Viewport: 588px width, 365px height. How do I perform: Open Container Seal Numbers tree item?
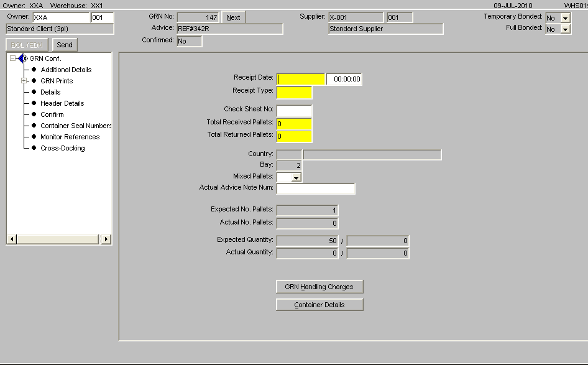(x=76, y=126)
